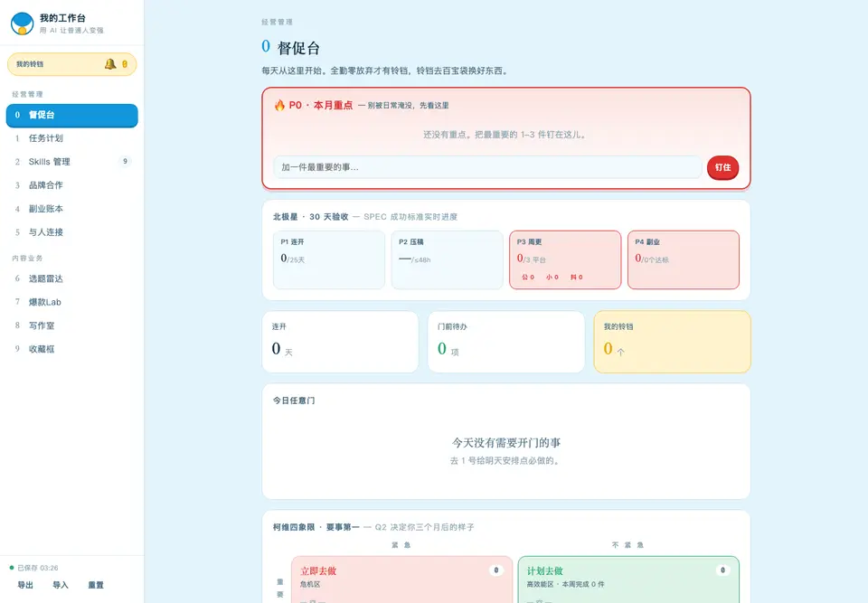Click the 今日任意门 section title
The image size is (868, 603).
pyautogui.click(x=293, y=400)
